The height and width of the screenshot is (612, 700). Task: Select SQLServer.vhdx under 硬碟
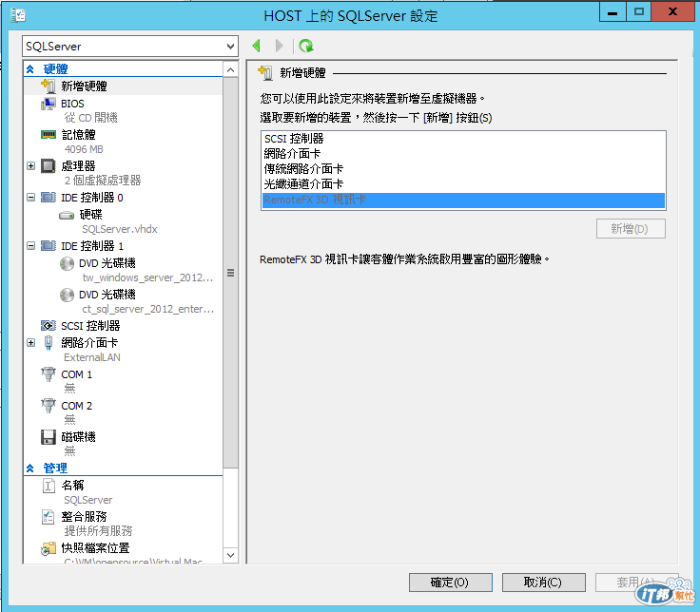click(120, 229)
